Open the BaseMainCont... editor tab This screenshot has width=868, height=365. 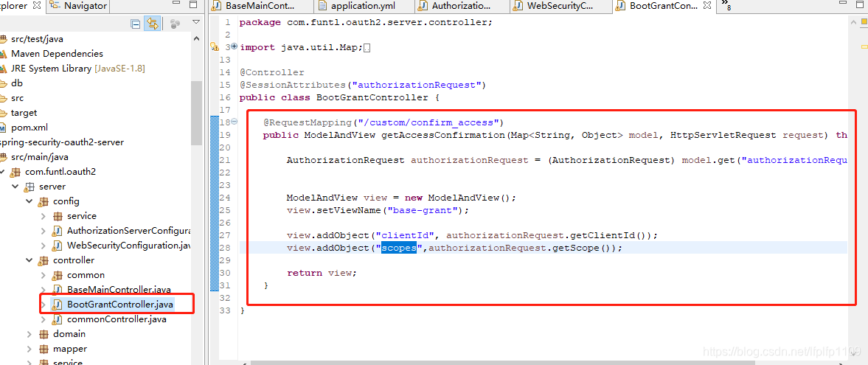coord(260,6)
